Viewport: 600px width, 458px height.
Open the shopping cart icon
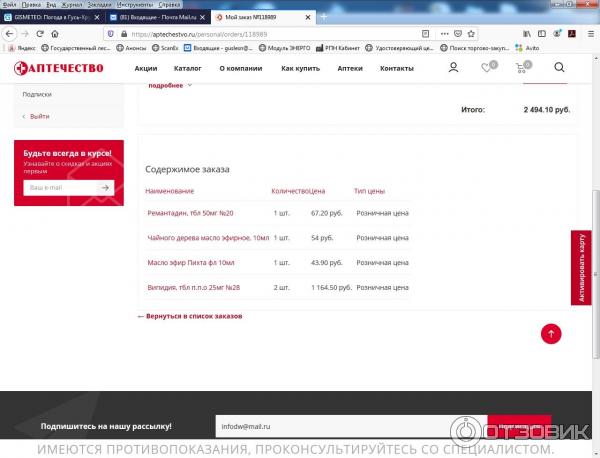pos(522,68)
